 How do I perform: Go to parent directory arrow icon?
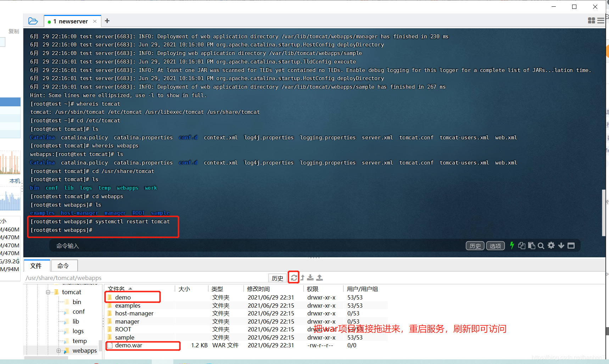[x=302, y=278]
